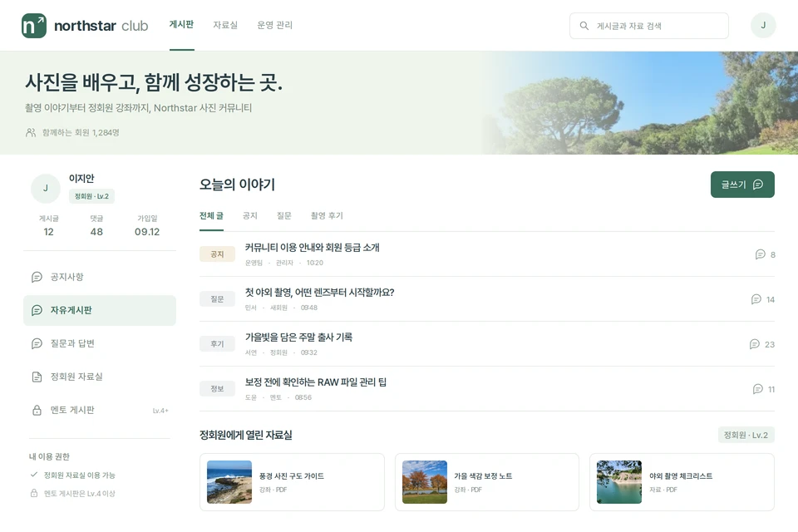Select the 질문 filter tab
Image resolution: width=798 pixels, height=532 pixels.
click(284, 216)
